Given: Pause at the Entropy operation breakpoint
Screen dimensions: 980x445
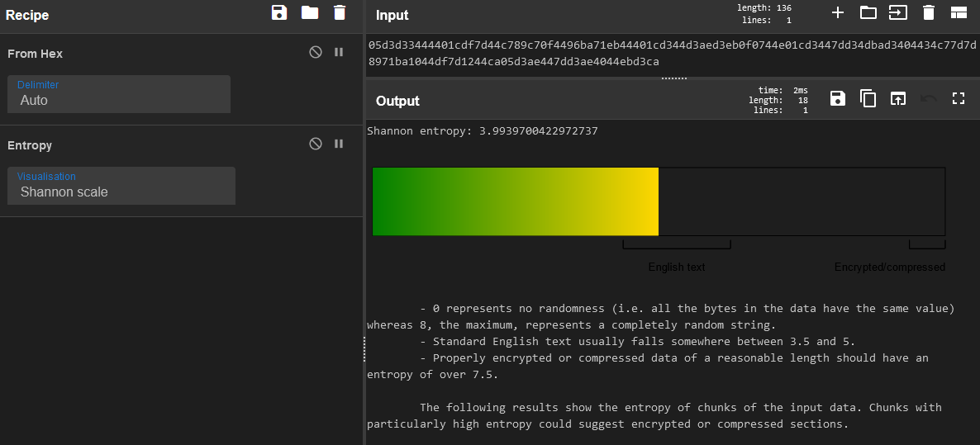Looking at the screenshot, I should click(x=339, y=144).
